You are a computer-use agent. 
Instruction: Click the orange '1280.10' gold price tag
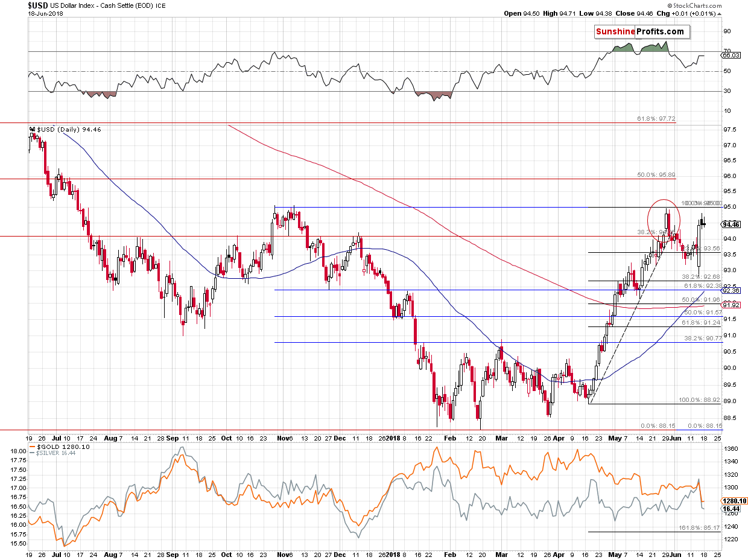pyautogui.click(x=734, y=500)
